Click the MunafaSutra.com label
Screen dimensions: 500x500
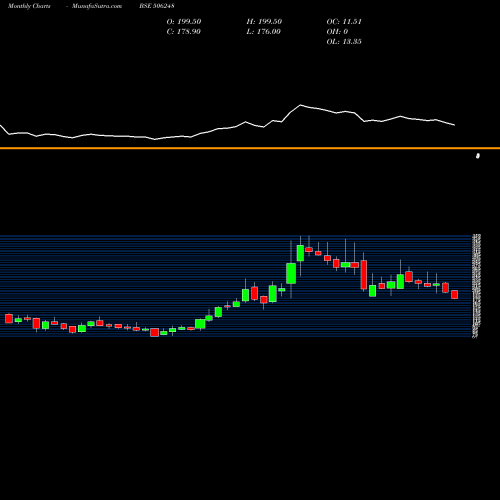97,6
